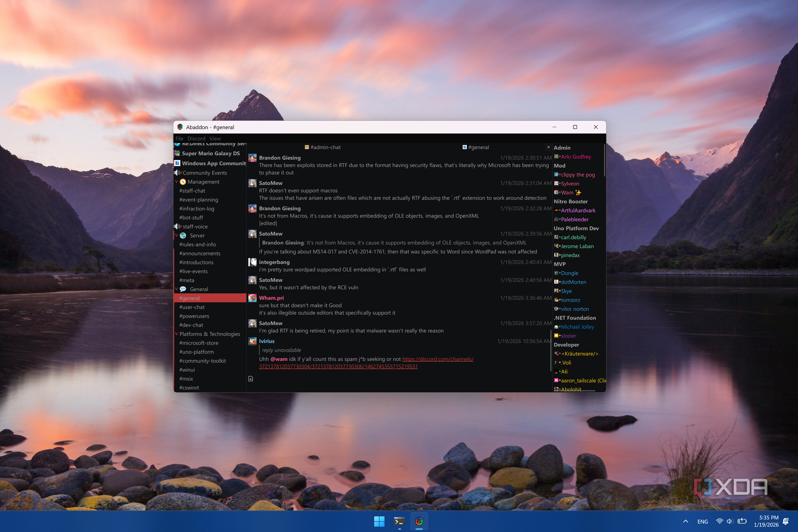The height and width of the screenshot is (532, 798).
Task: Close the #general tab with its x button
Action: coord(548,147)
